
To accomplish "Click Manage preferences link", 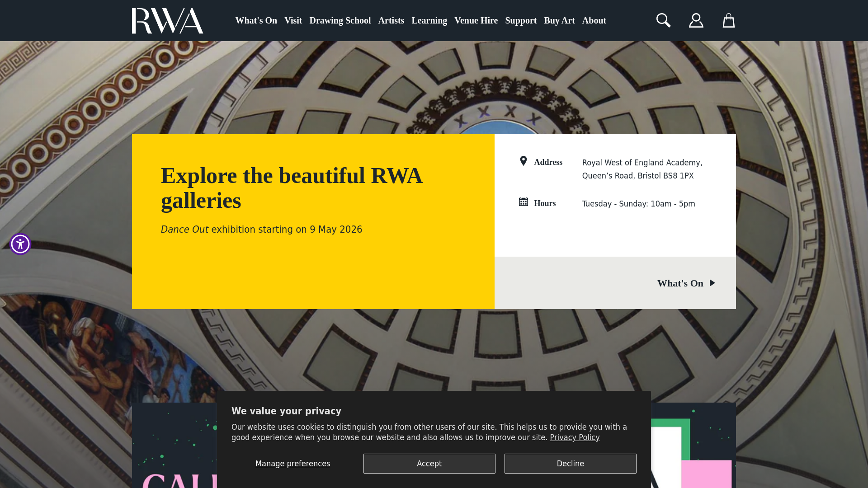I will pyautogui.click(x=293, y=464).
